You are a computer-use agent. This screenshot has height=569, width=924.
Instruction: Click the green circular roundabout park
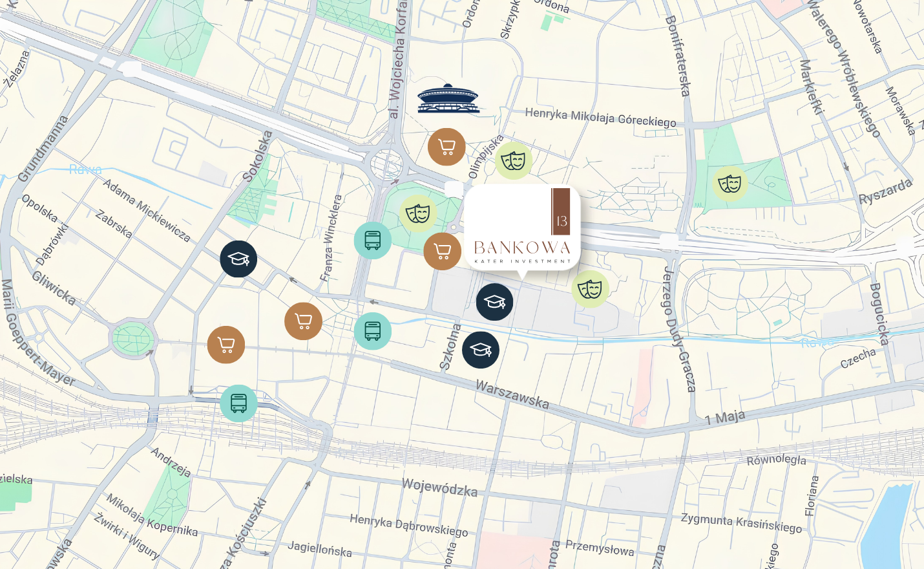(132, 338)
